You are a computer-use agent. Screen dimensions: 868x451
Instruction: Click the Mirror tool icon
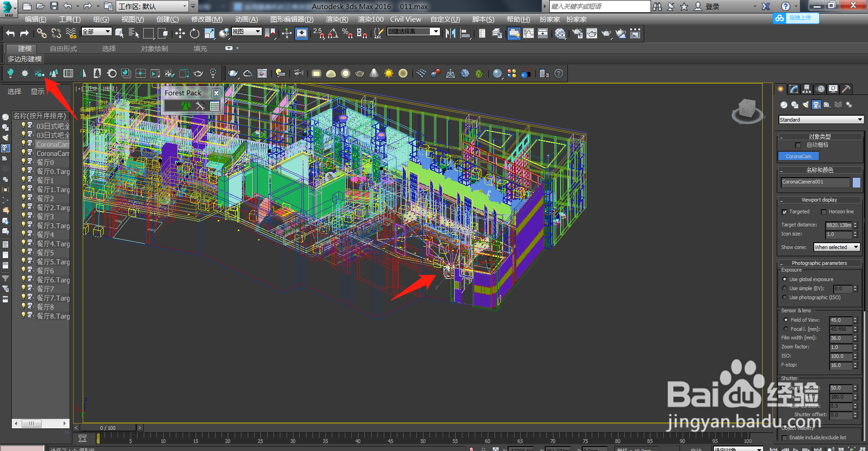tap(450, 33)
